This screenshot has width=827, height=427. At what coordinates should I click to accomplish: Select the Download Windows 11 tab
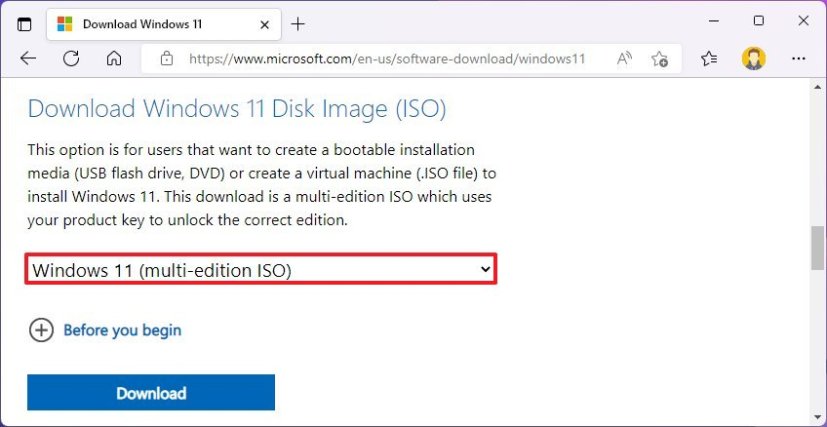point(150,23)
